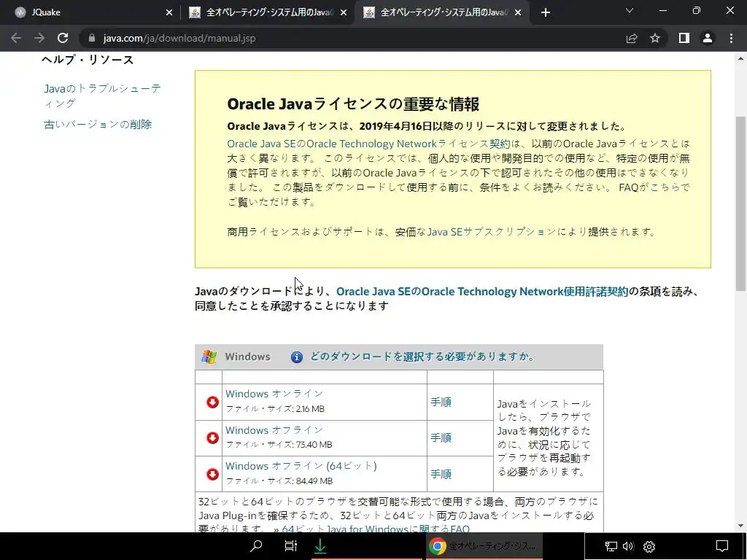Open taskbar search magnifier
This screenshot has width=747, height=560.
click(x=256, y=545)
